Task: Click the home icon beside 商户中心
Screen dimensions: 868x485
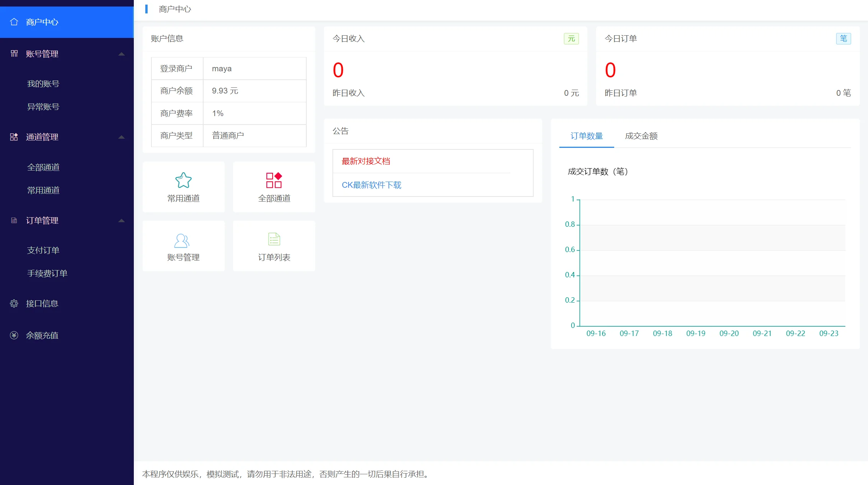Action: [x=14, y=22]
